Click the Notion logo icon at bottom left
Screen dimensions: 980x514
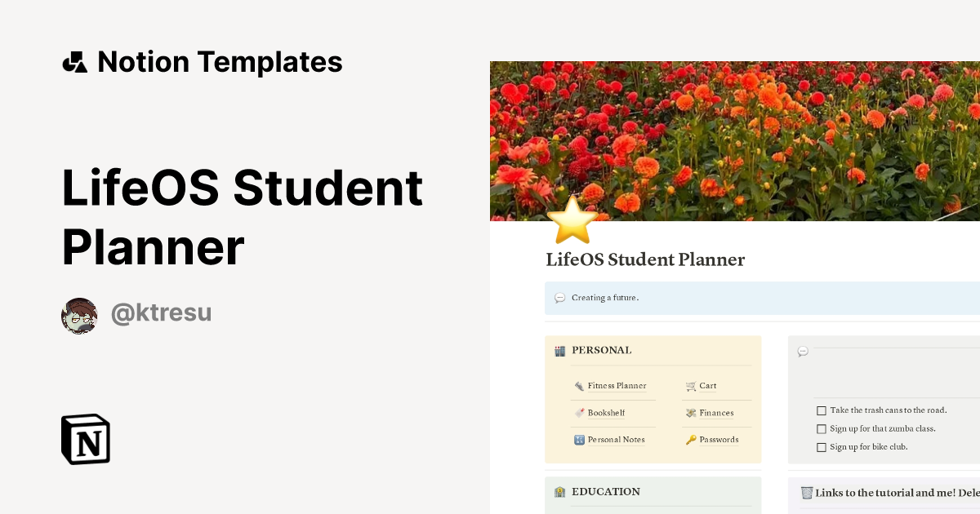pos(84,439)
